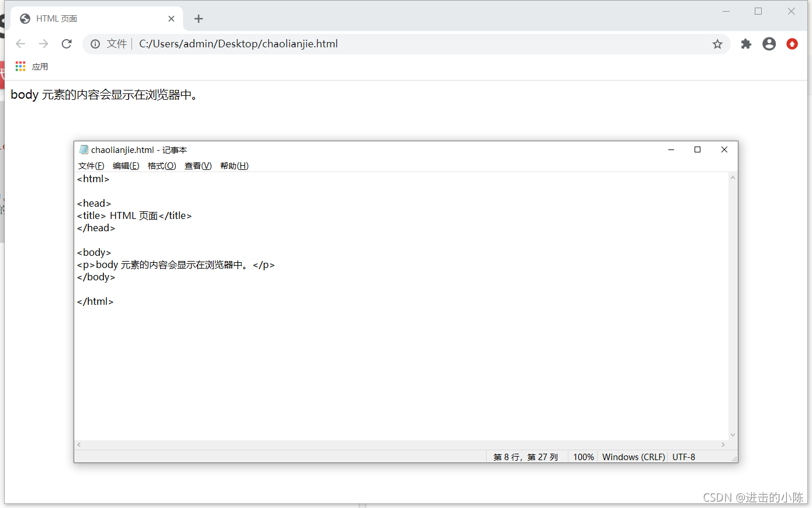The image size is (812, 508).
Task: Maximize the Chrome browser window
Action: tap(758, 11)
